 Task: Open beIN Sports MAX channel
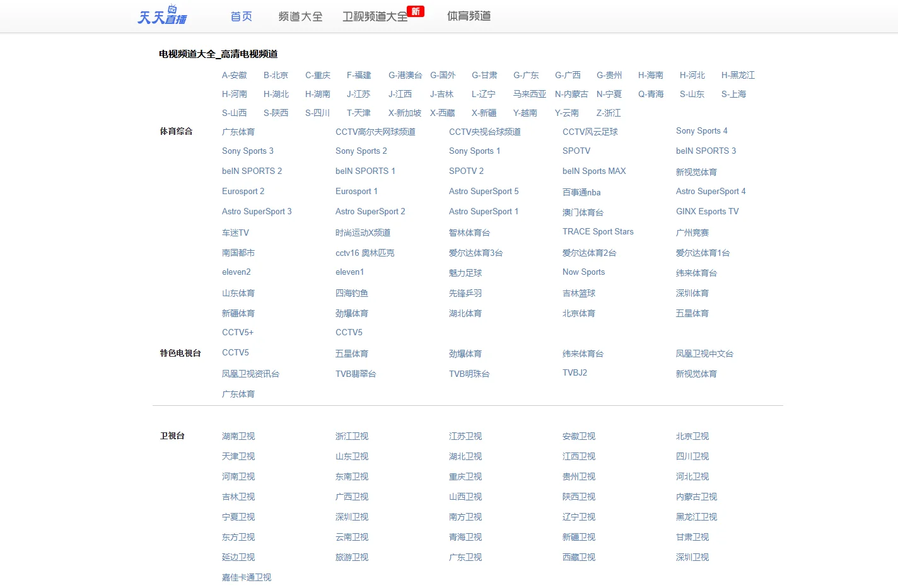[594, 171]
